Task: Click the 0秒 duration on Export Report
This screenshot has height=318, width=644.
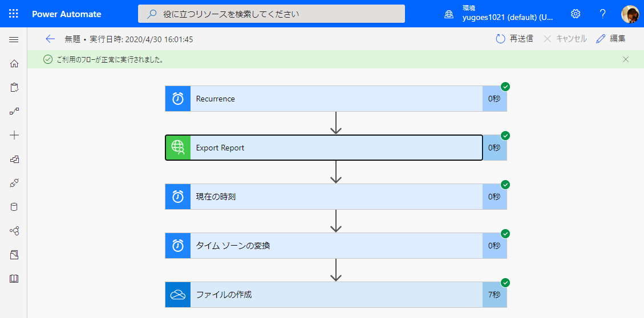Action: click(494, 148)
